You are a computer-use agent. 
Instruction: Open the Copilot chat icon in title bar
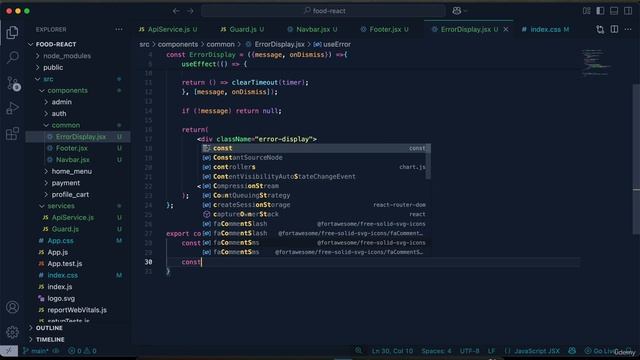point(457,11)
